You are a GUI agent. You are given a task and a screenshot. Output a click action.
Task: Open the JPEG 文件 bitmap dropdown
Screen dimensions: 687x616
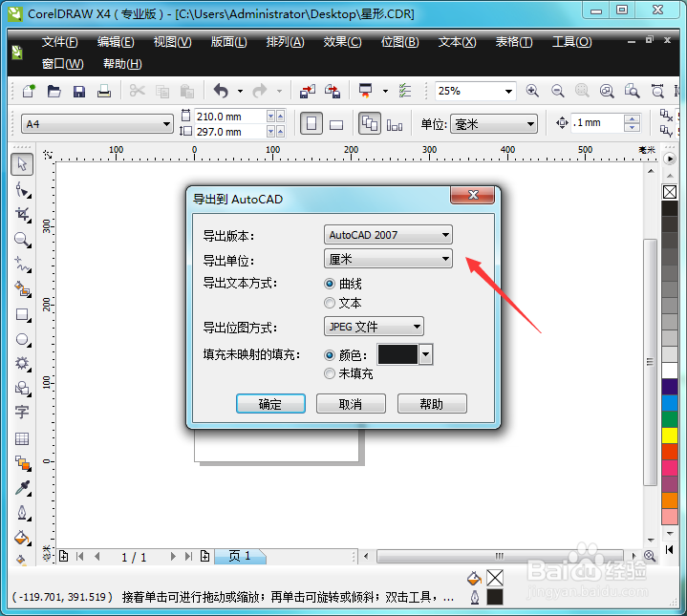tap(374, 327)
